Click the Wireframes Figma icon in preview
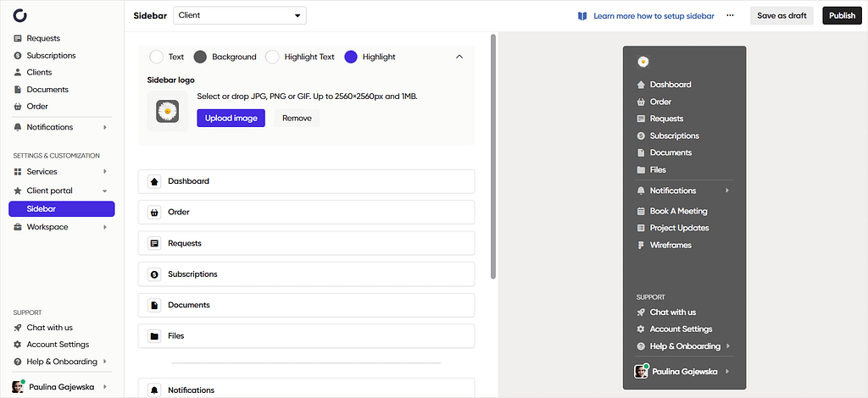This screenshot has width=868, height=398. [x=641, y=245]
